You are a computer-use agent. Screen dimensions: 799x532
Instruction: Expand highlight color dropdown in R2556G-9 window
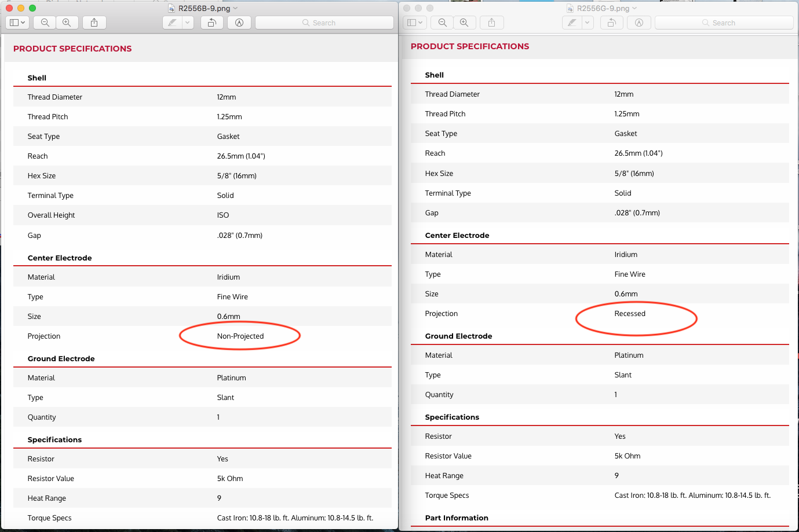point(588,23)
